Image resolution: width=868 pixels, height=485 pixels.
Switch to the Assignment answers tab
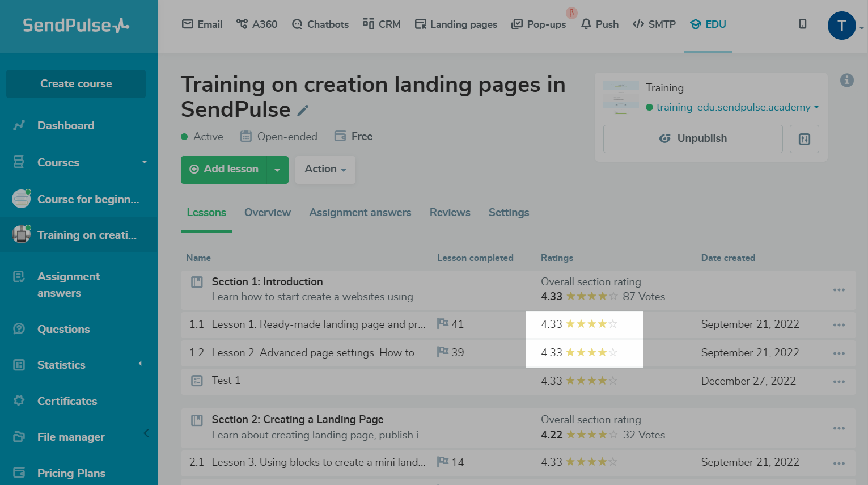[x=360, y=213]
